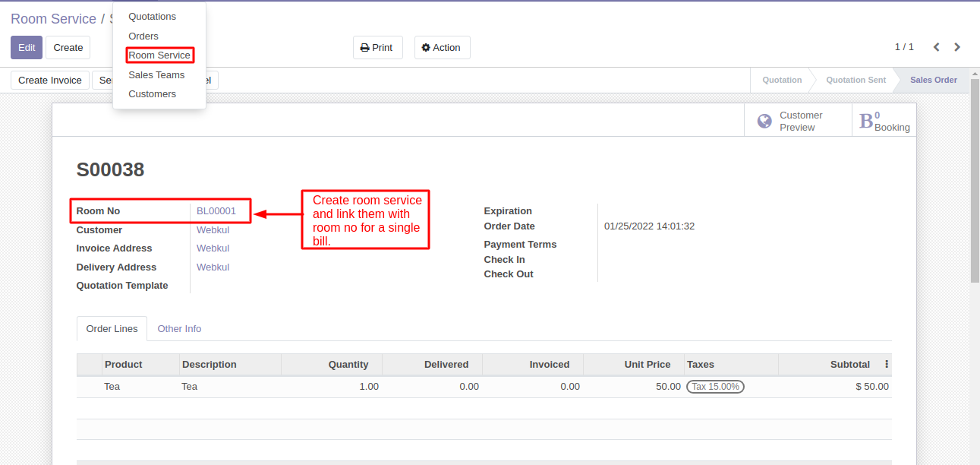Select Quotations from the dropdown menu

tap(152, 17)
